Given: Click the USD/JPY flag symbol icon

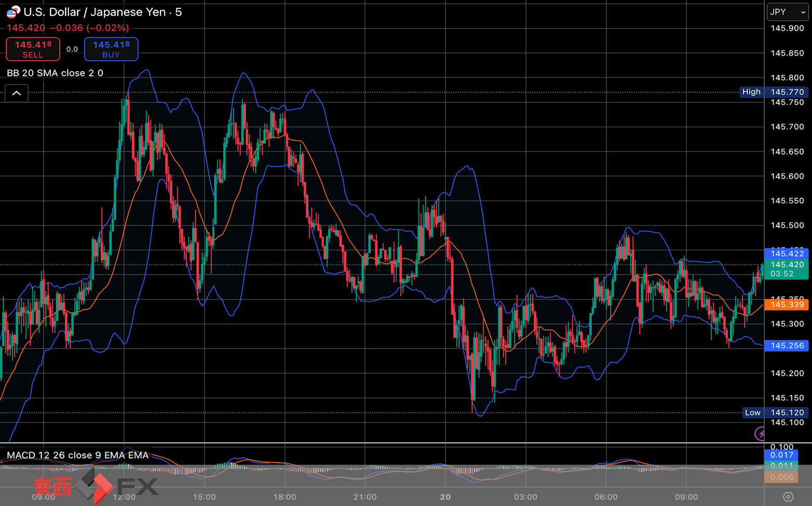Looking at the screenshot, I should (13, 12).
